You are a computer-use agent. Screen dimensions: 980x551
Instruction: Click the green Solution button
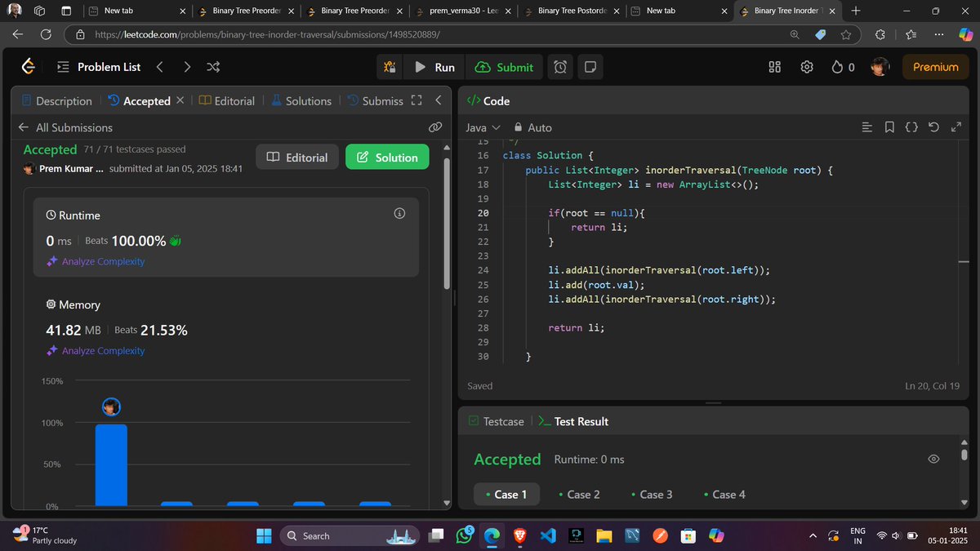coord(387,157)
